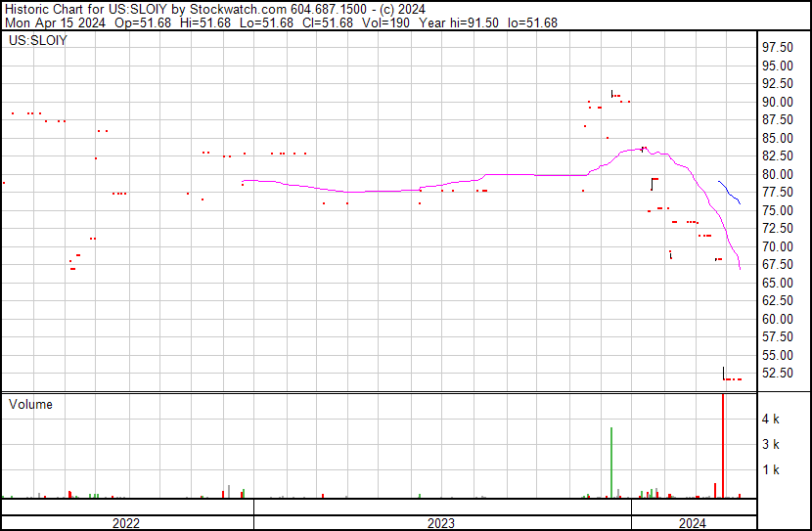Click the 'Cl=51.68' close value
The image size is (812, 531).
[x=328, y=22]
